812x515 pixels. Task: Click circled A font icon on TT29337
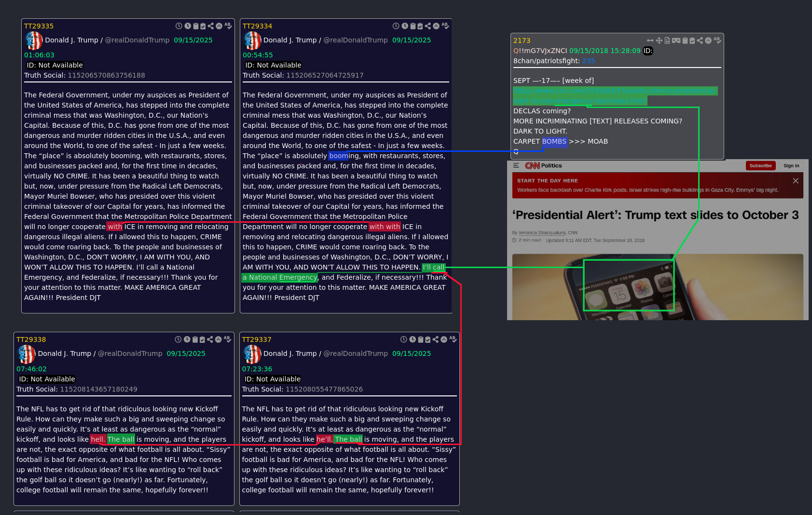[444, 339]
